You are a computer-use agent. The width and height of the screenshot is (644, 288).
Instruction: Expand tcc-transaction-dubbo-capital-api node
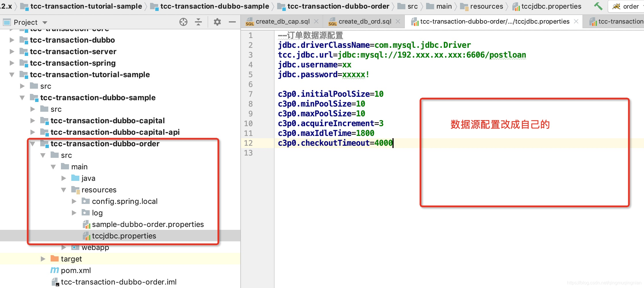(x=32, y=132)
